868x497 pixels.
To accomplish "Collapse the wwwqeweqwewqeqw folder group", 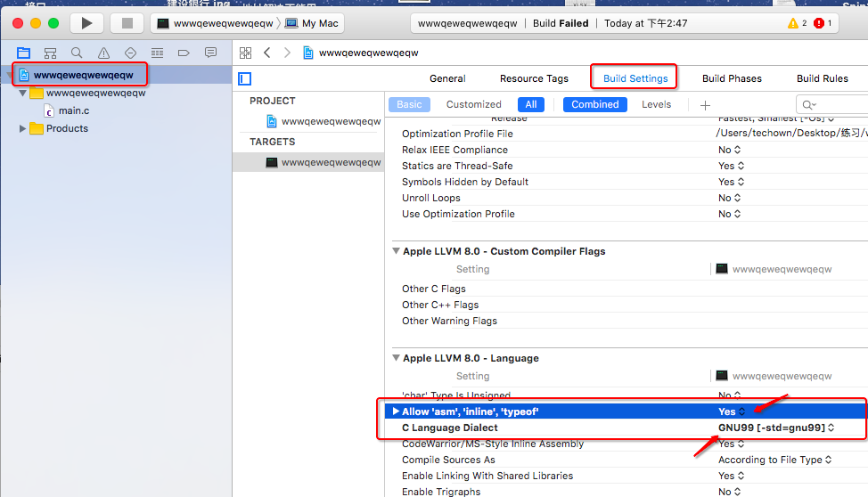I will [x=22, y=93].
